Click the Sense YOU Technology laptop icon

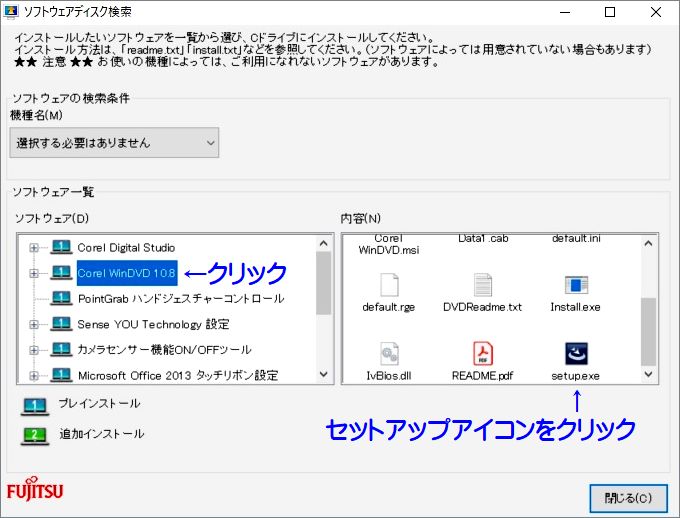coord(62,324)
